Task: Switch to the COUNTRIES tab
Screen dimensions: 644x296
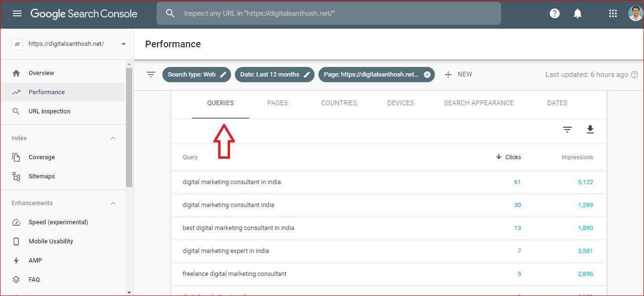Action: coord(339,103)
